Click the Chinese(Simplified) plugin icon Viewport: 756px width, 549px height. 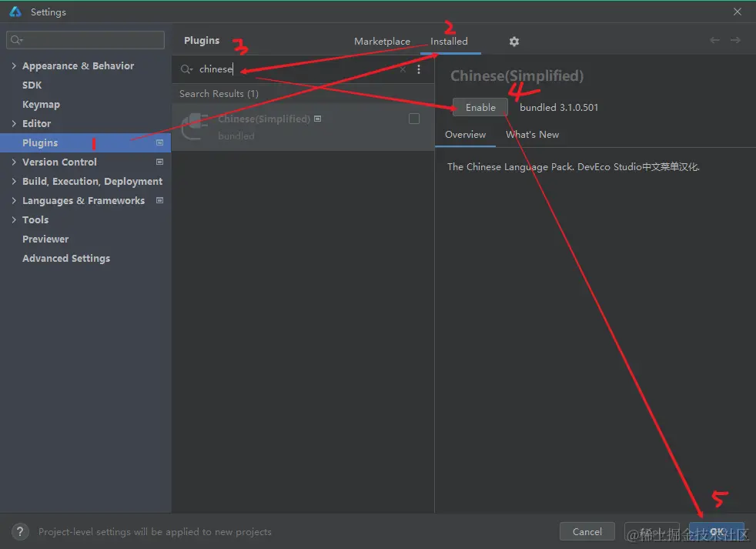tap(194, 126)
